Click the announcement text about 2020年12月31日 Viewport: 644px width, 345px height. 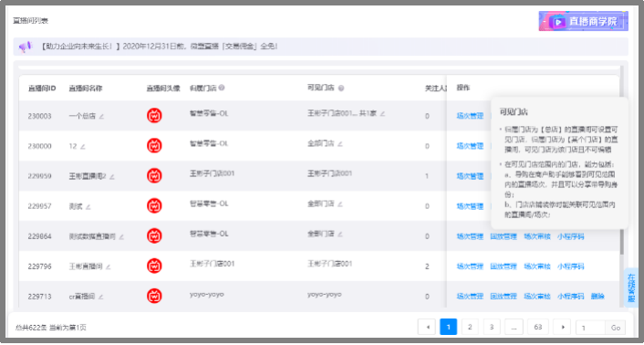point(160,46)
